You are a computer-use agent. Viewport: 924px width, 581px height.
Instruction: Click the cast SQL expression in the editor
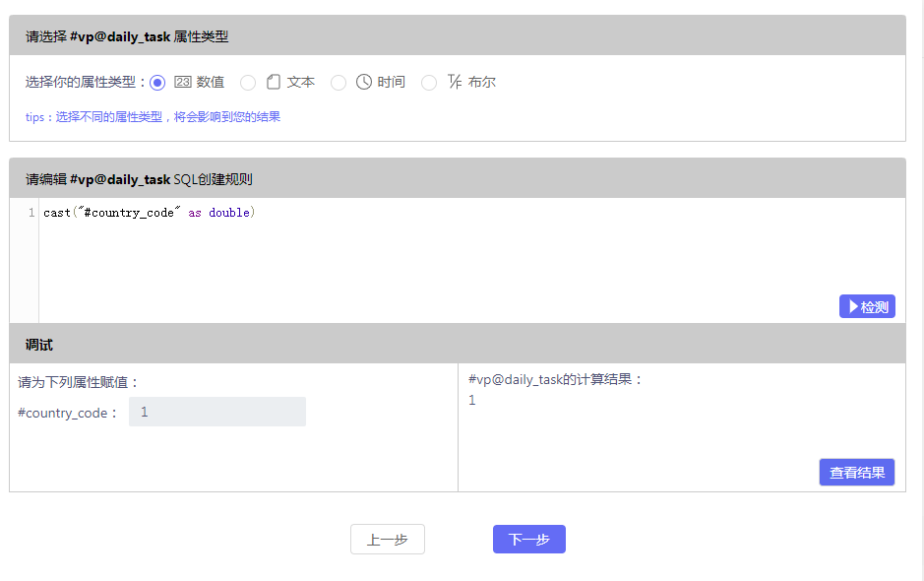(x=149, y=213)
